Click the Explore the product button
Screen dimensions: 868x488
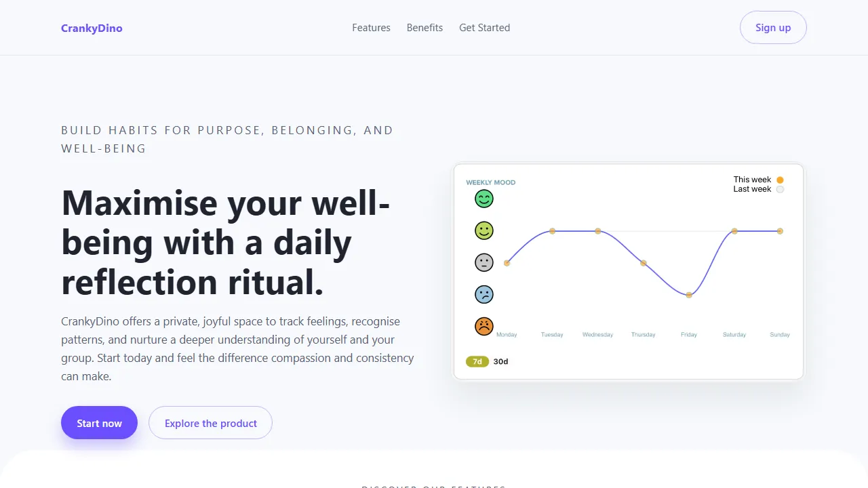pos(210,422)
